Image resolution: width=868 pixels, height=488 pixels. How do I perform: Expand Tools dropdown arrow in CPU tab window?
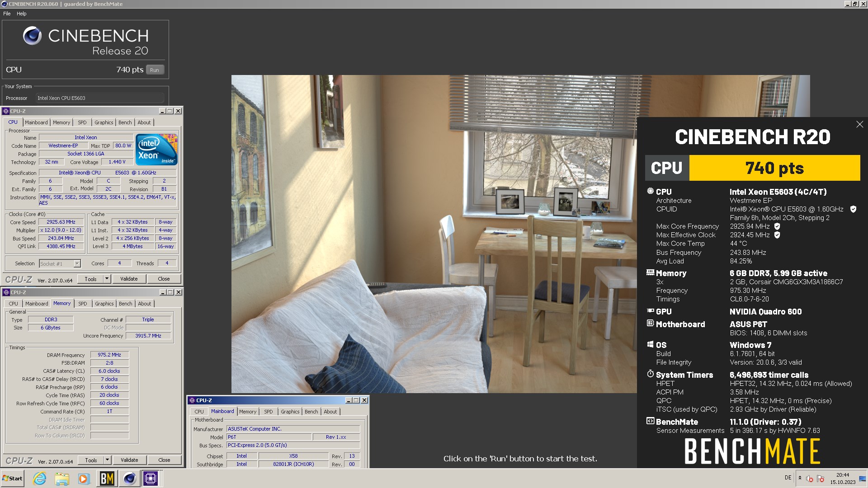(x=107, y=279)
